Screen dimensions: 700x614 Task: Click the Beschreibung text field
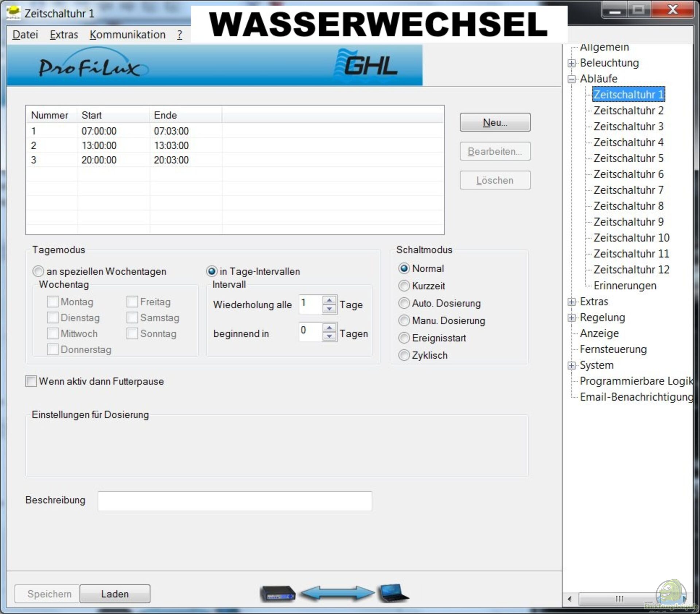click(x=234, y=501)
